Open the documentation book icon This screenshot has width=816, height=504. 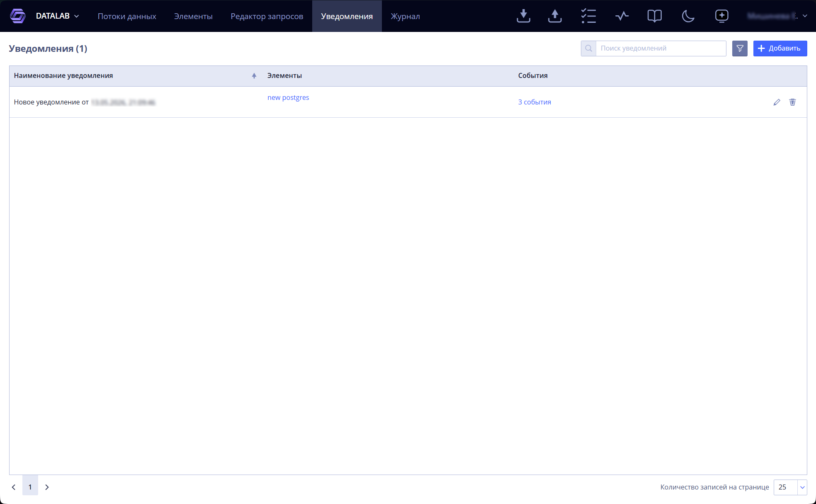click(x=654, y=16)
